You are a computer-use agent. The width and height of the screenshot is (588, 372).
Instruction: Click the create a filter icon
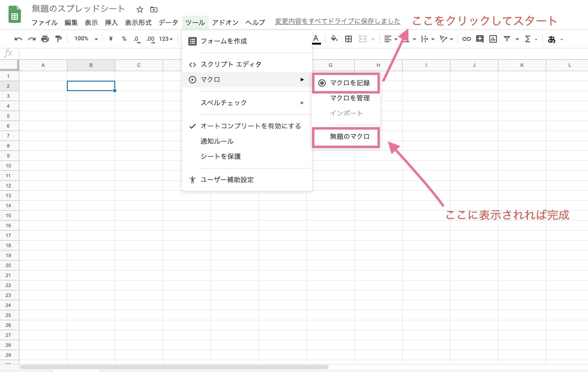507,39
